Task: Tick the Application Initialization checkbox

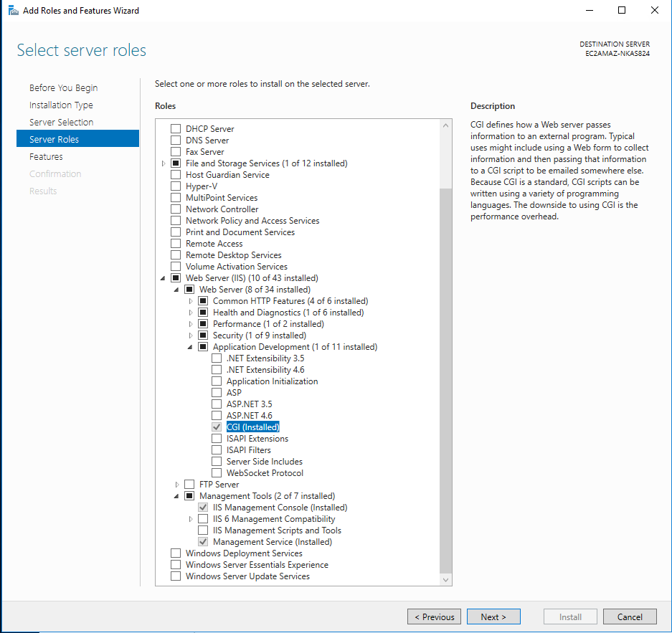Action: pos(217,381)
